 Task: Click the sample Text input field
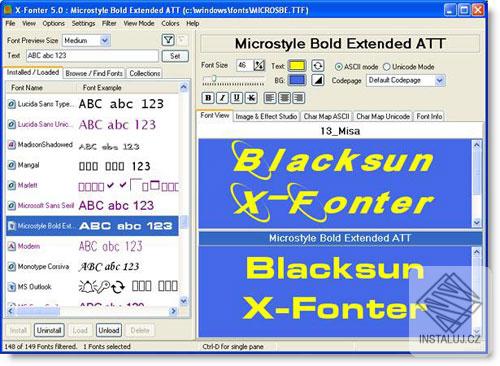(92, 56)
